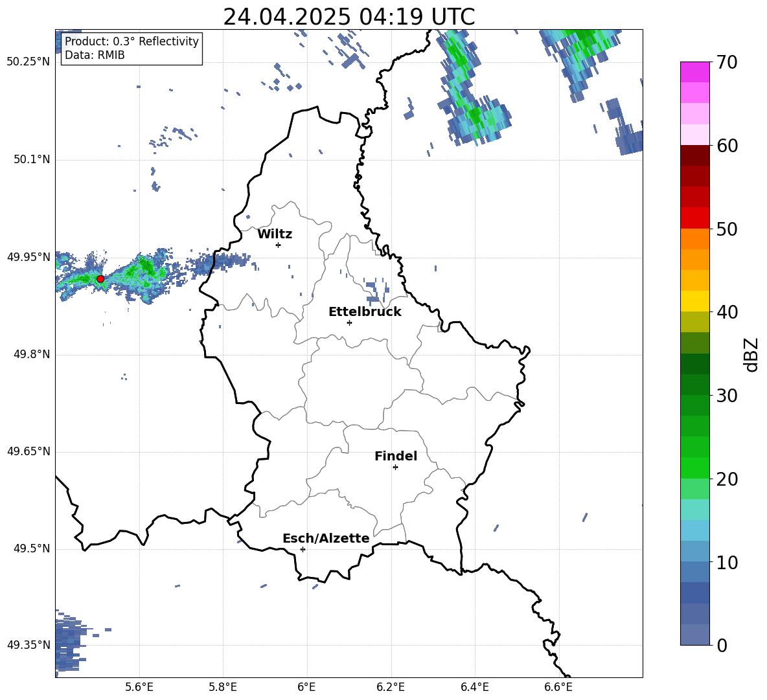Viewport: 767px width, 700px height.
Task: Click the dark maroon colorbar swatch just below 60
Action: coord(694,155)
